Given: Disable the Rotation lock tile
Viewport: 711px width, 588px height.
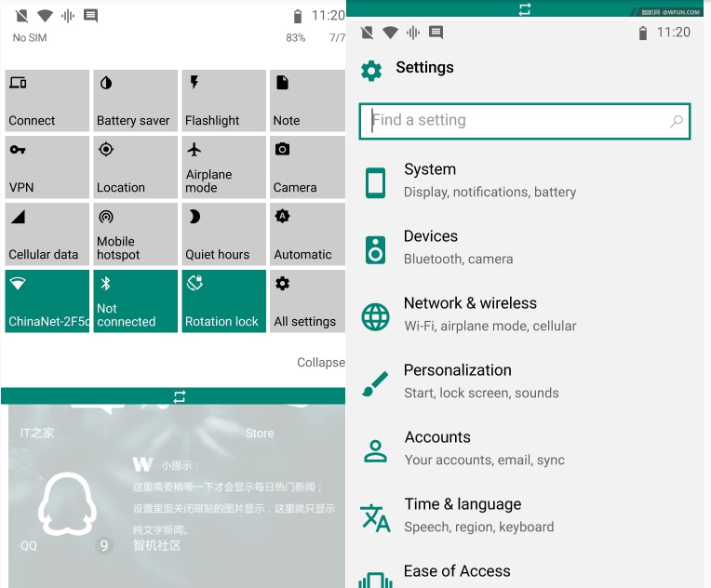Looking at the screenshot, I should [x=223, y=301].
